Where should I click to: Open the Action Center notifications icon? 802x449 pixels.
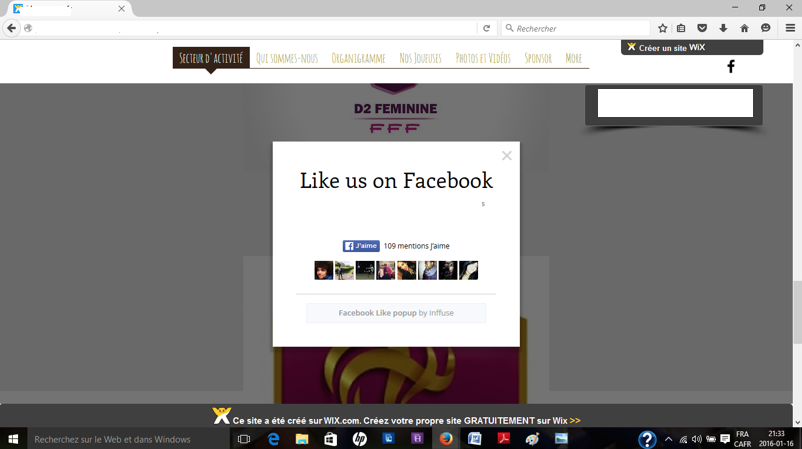(725, 439)
